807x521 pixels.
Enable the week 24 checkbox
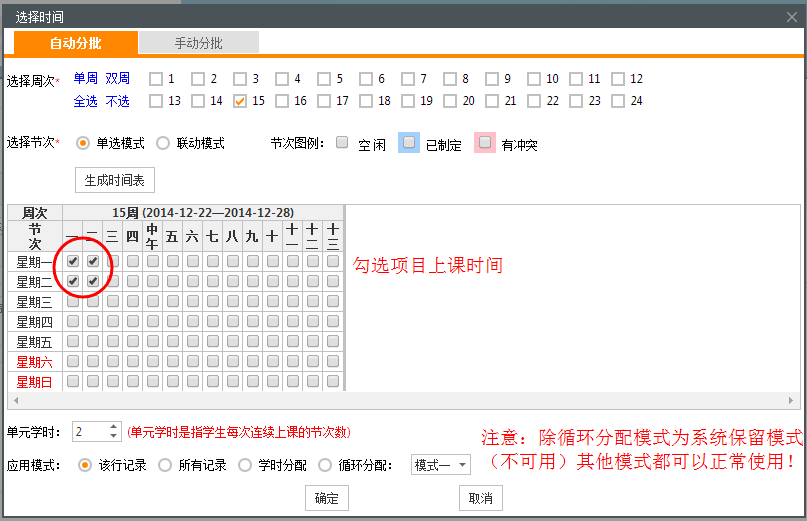(618, 101)
